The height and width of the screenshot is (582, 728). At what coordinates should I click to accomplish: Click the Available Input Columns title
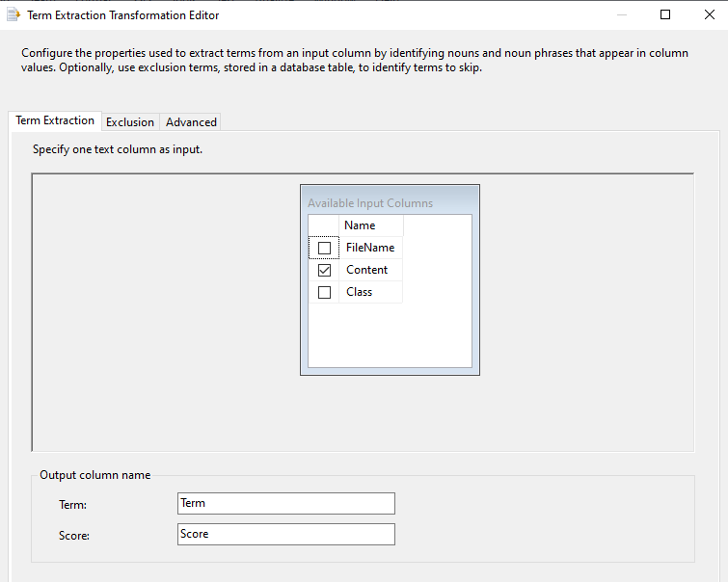point(370,203)
